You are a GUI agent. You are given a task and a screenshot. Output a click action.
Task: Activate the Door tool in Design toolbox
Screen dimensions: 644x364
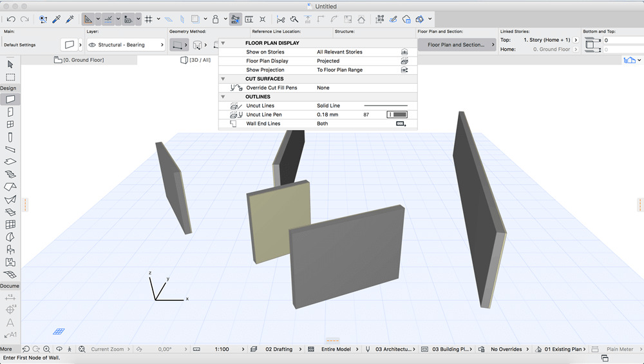click(10, 112)
